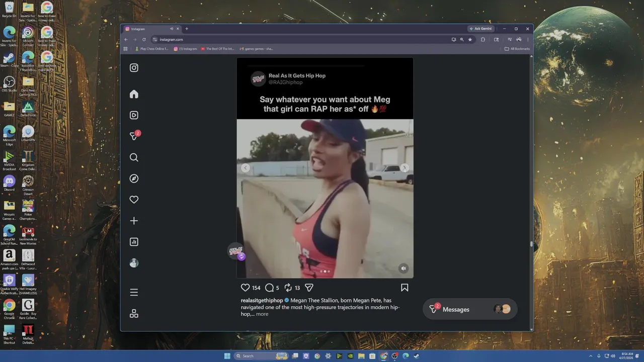Image resolution: width=644 pixels, height=362 pixels.
Task: Open the Recycle Bin desktop icon
Action: pyautogui.click(x=9, y=10)
